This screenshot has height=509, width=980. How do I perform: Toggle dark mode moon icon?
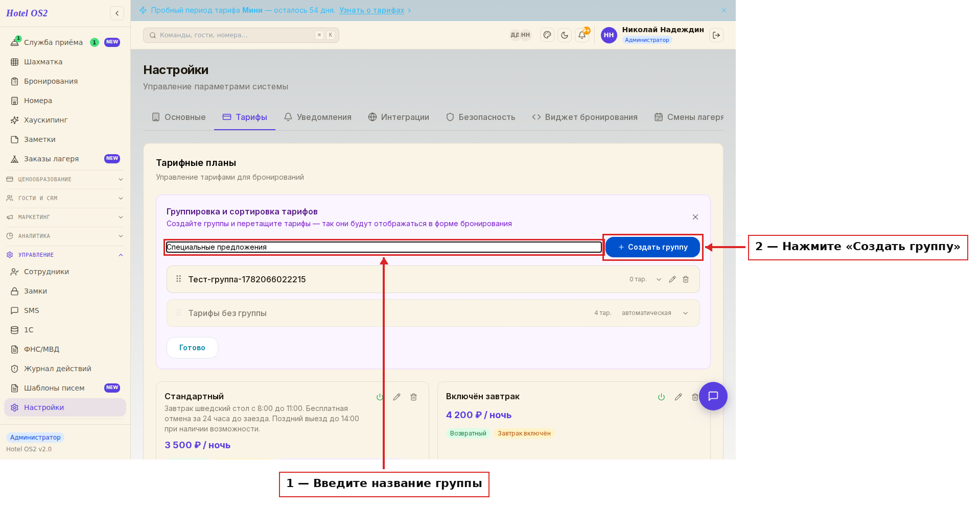coord(565,35)
